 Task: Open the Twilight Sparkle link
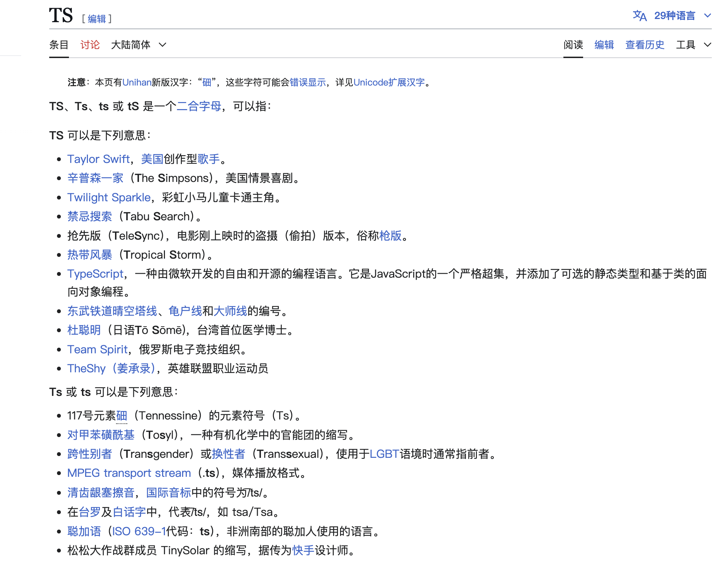click(109, 197)
